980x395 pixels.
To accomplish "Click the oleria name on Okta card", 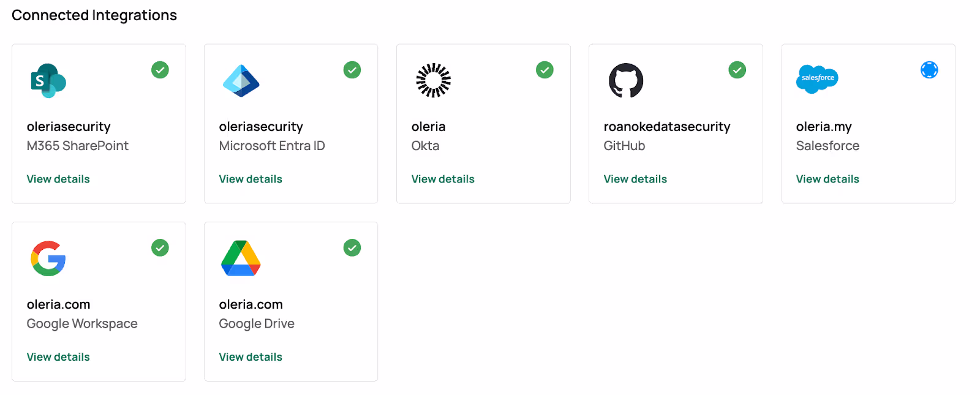I will click(429, 127).
